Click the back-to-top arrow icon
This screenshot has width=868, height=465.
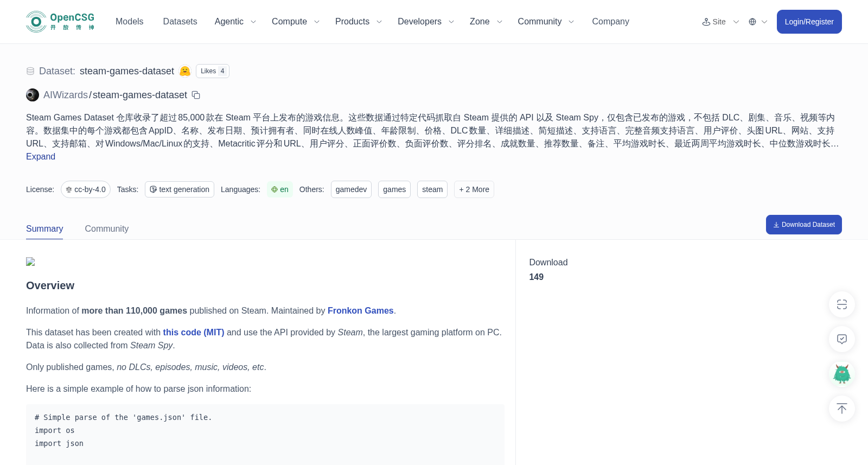pos(842,409)
